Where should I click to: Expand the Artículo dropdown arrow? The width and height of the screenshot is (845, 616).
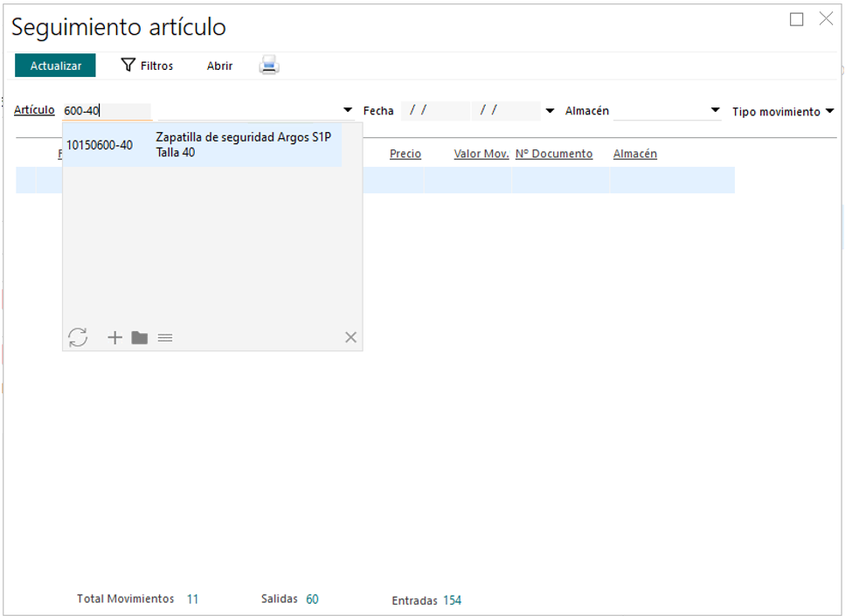[x=348, y=111]
